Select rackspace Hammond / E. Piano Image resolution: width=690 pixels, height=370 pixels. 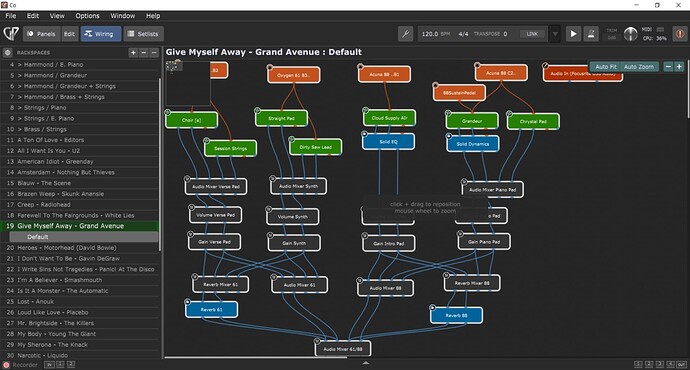point(80,64)
